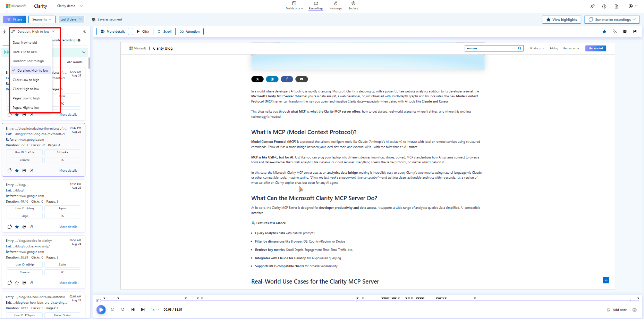Image resolution: width=644 pixels, height=319 pixels.
Task: Favorite the Spain recording
Action: pos(17,283)
